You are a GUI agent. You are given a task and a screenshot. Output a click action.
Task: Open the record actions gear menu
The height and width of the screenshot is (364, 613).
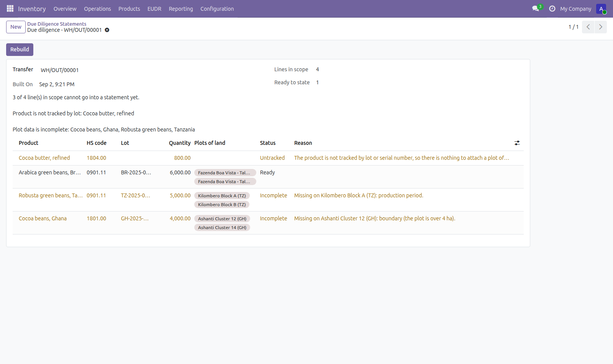click(x=107, y=30)
